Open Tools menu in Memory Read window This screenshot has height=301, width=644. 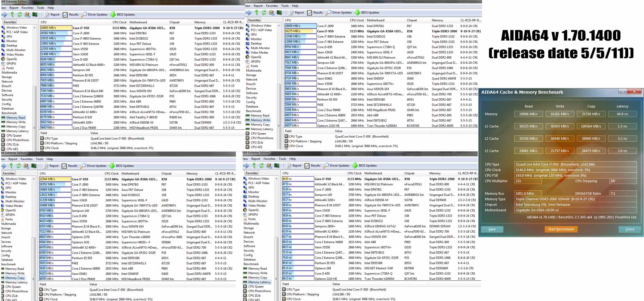[x=40, y=8]
